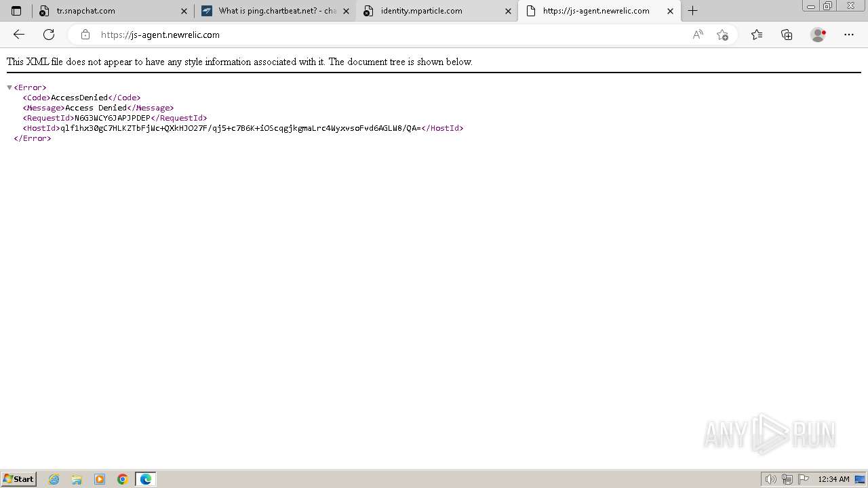Open Read aloud feature
The width and height of the screenshot is (868, 488).
click(698, 35)
